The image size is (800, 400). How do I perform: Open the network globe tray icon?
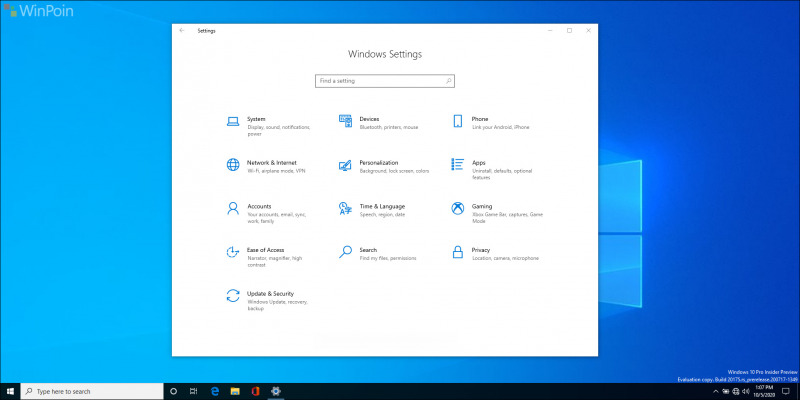click(x=735, y=392)
